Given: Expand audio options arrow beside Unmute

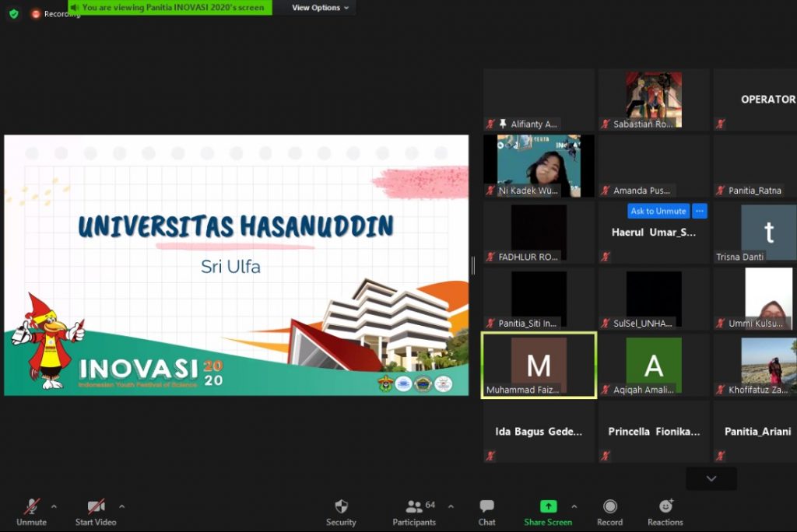Looking at the screenshot, I should [54, 506].
